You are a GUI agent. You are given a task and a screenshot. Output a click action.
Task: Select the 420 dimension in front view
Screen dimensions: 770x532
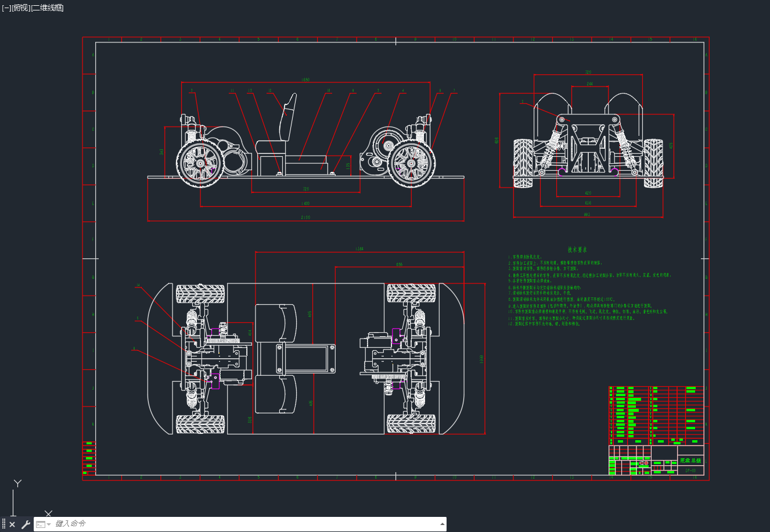point(588,193)
